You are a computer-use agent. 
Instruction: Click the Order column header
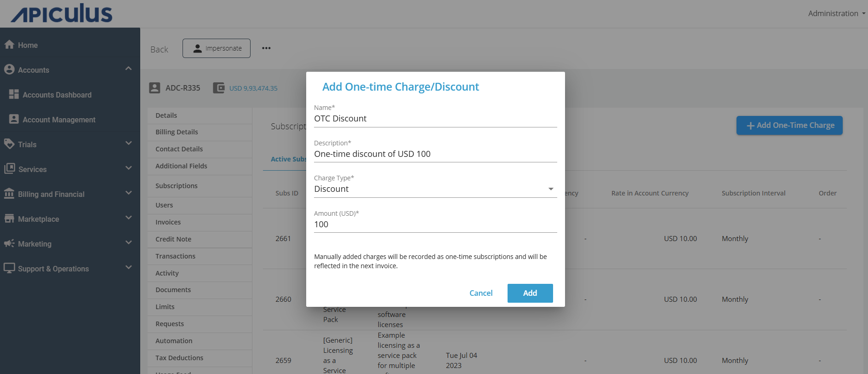coord(828,193)
